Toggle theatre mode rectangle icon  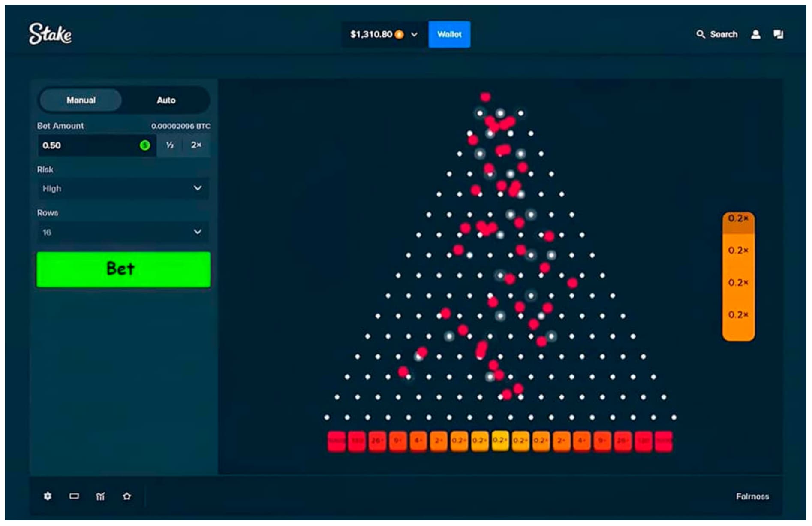pyautogui.click(x=74, y=496)
